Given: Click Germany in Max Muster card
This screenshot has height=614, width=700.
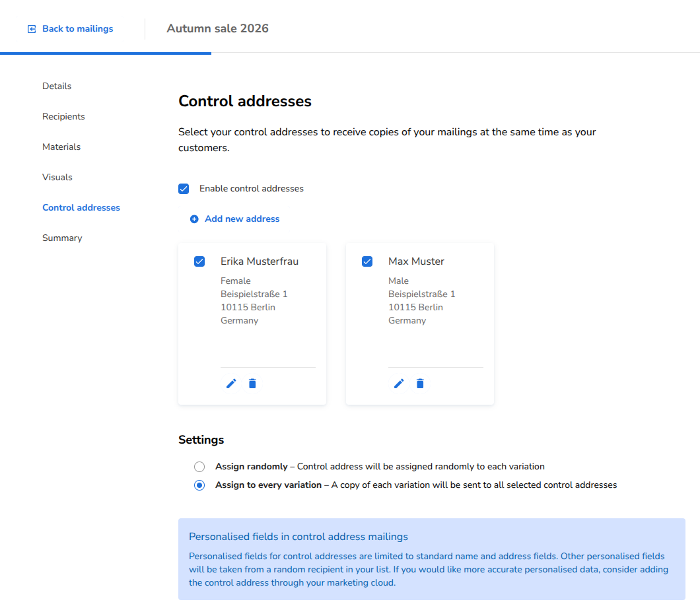Looking at the screenshot, I should pyautogui.click(x=407, y=321).
